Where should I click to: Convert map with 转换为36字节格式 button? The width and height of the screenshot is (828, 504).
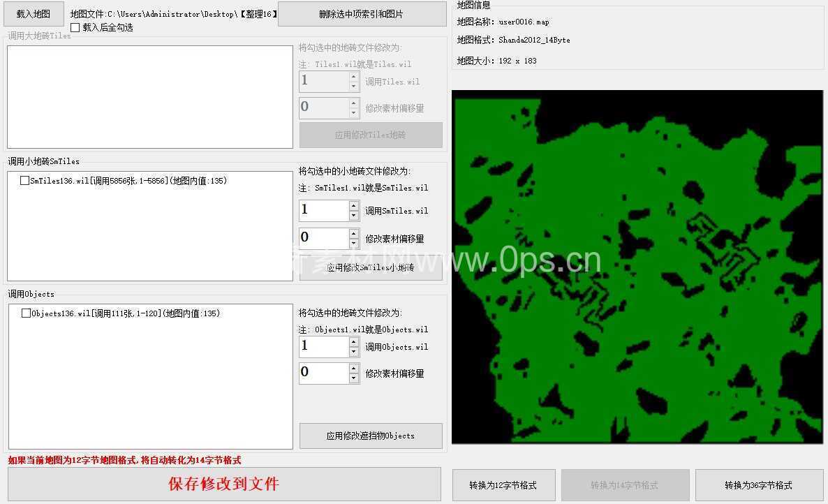click(758, 485)
